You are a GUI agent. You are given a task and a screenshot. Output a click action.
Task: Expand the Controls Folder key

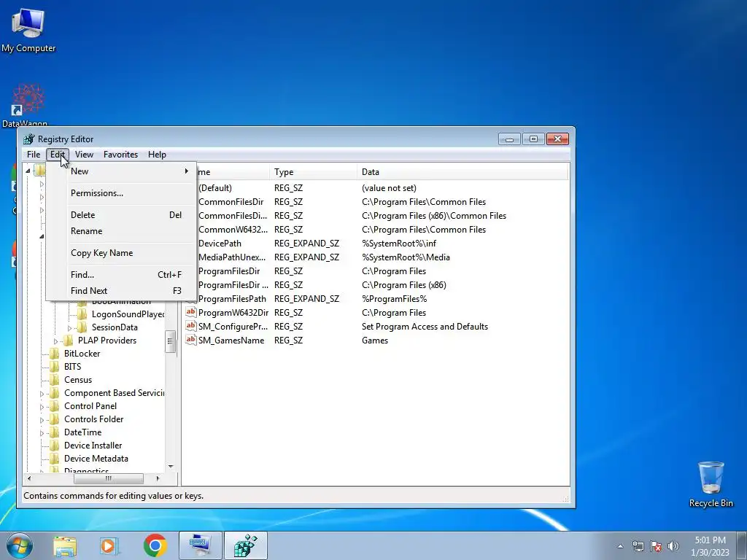pyautogui.click(x=42, y=420)
